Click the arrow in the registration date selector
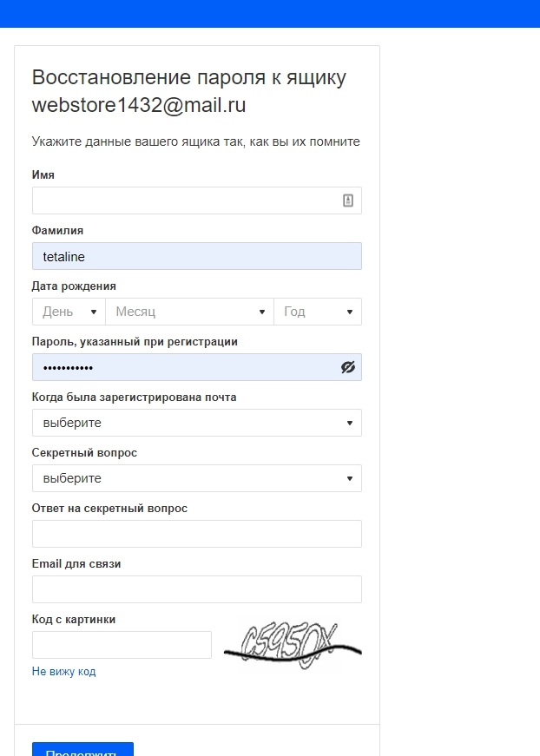The height and width of the screenshot is (756, 540). [350, 424]
